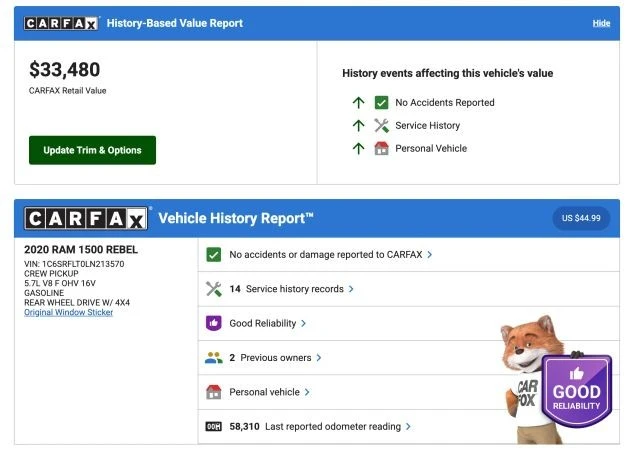
Task: Click up arrow next to Service History
Action: point(358,125)
